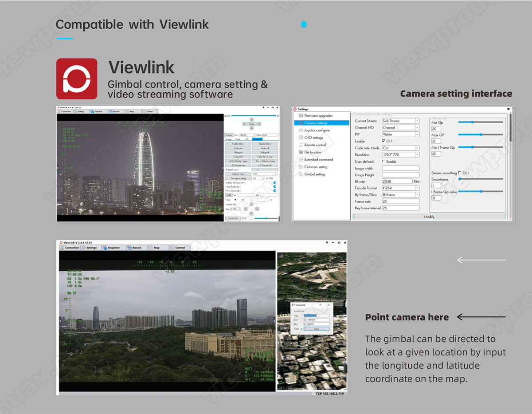Open the Current Stream dropdown
Viewport: 532px width, 414px height.
point(400,121)
